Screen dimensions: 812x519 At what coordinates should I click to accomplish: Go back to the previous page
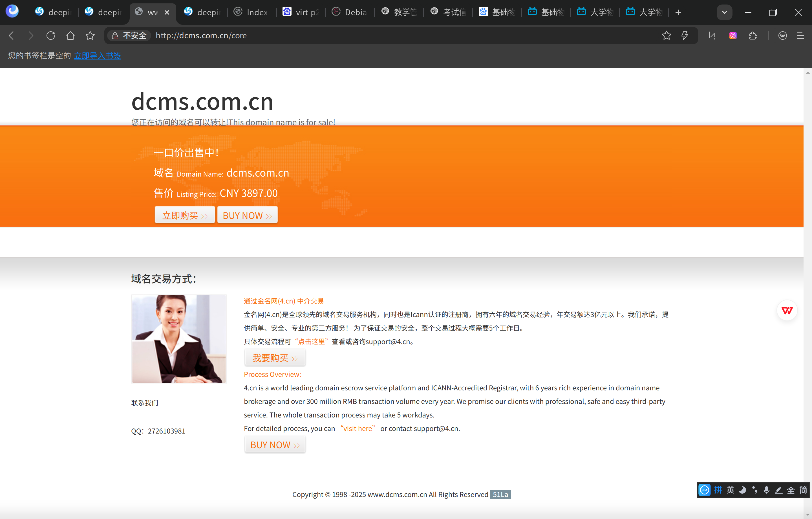pos(11,36)
